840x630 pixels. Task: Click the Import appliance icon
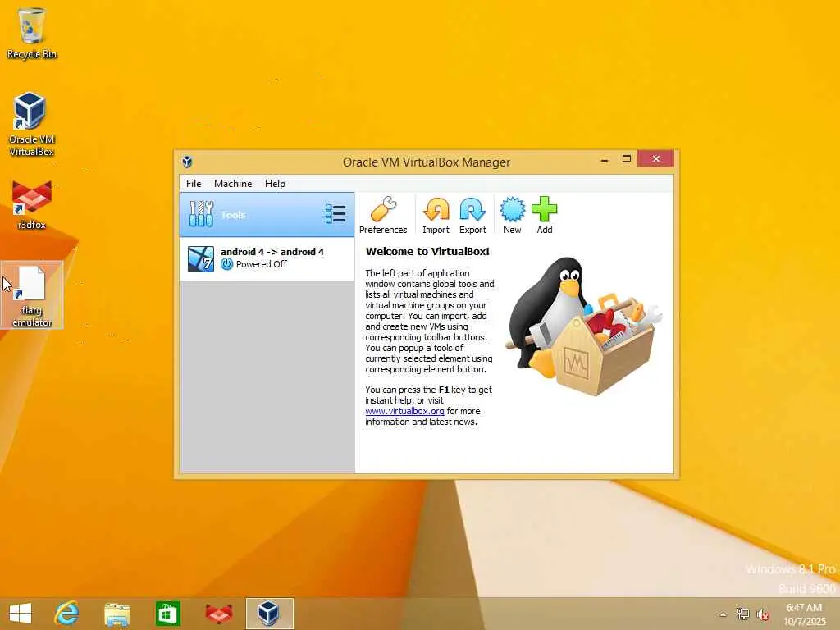(x=436, y=209)
